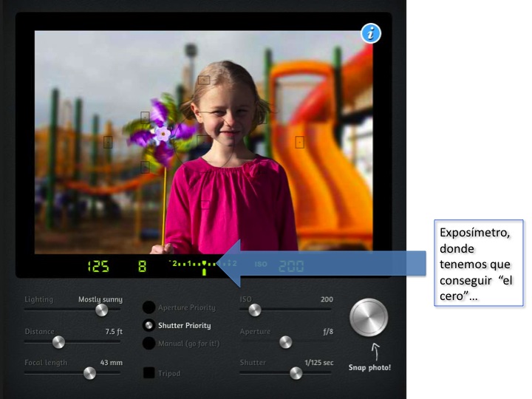Open the blue info icon

(371, 33)
